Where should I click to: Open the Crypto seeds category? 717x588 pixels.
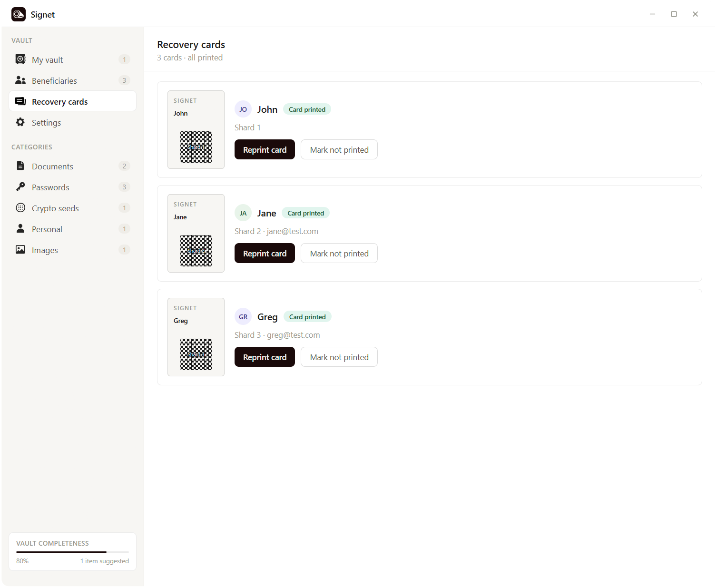73,208
